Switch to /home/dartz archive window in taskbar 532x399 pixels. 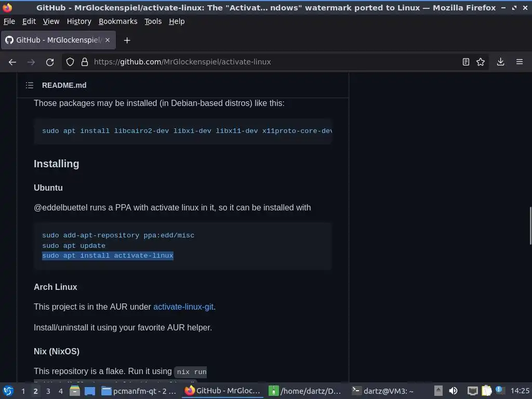point(305,391)
